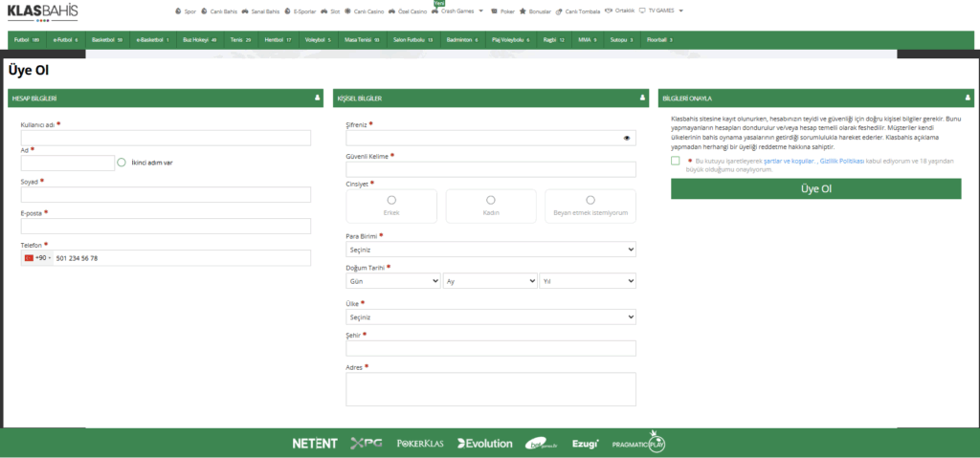Click the Canlı Tombala icon
Viewport: 980px width, 458px height.
(559, 11)
